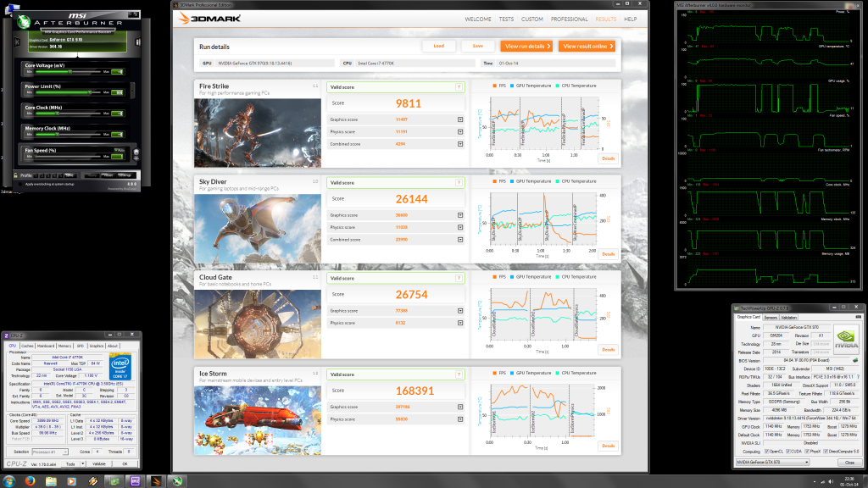Viewport: 868px width, 488px height.
Task: Click the GPU-Z BIOS save chip icon
Action: (x=855, y=360)
